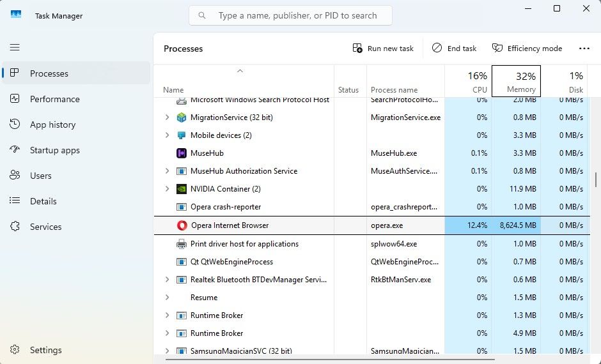601x364 pixels.
Task: Switch to the Users page
Action: (x=76, y=176)
